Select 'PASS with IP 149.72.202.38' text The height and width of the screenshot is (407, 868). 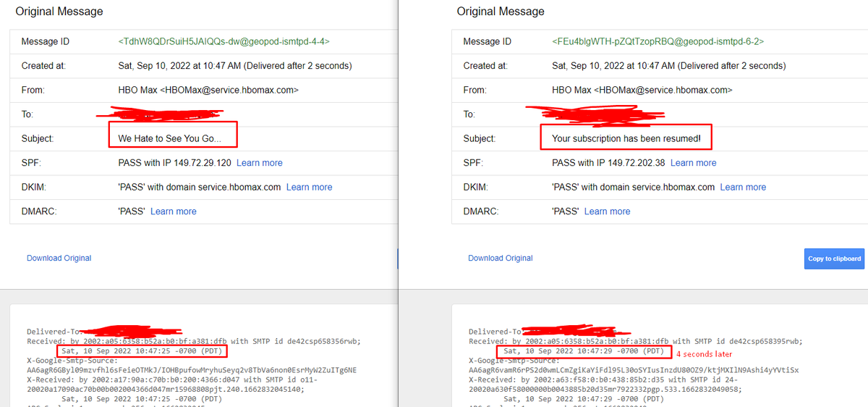point(609,163)
